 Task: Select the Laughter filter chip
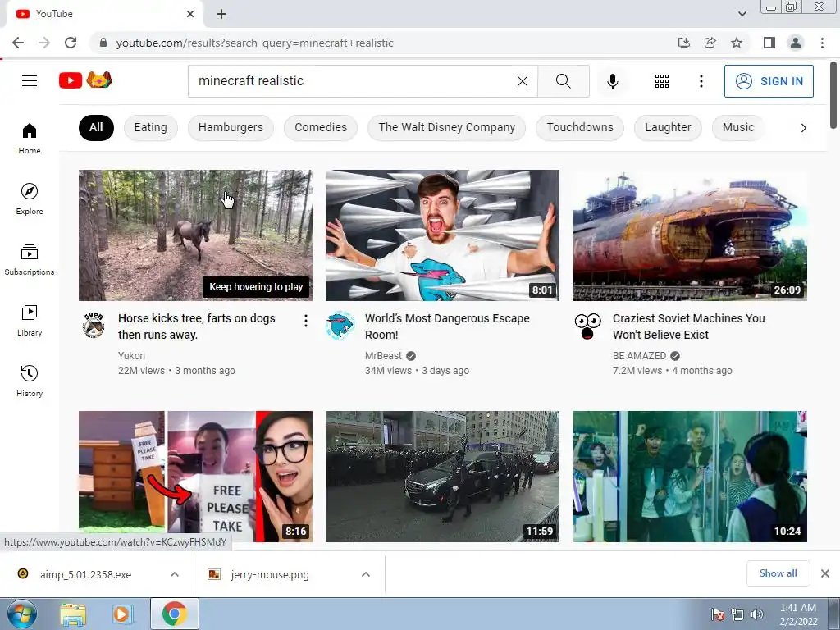click(x=668, y=127)
